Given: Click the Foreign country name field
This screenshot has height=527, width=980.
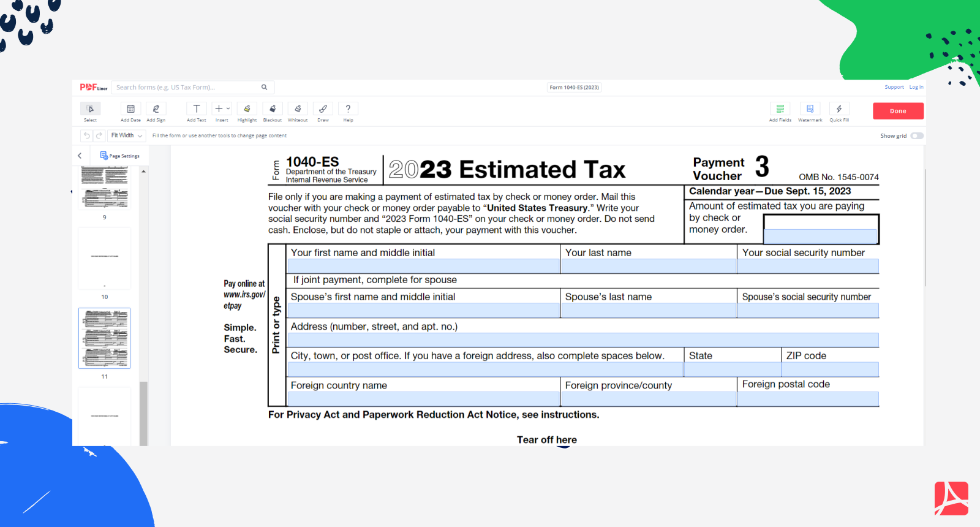Looking at the screenshot, I should tap(424, 399).
